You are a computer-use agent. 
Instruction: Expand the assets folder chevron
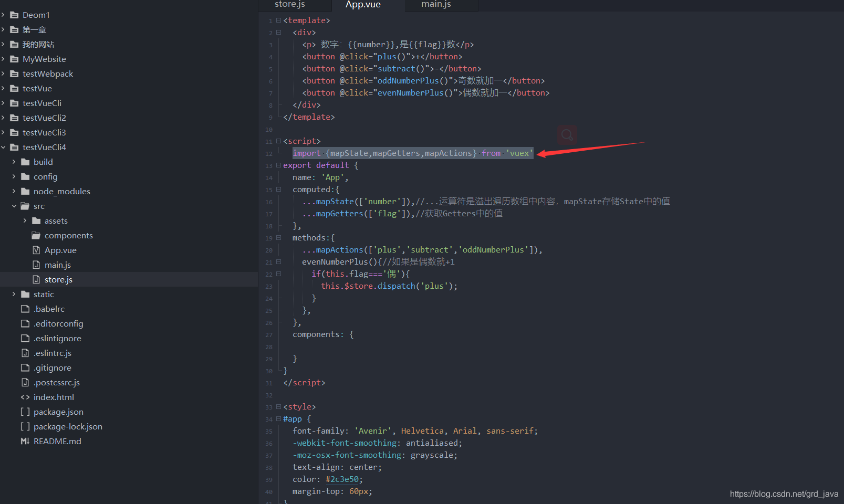click(25, 221)
